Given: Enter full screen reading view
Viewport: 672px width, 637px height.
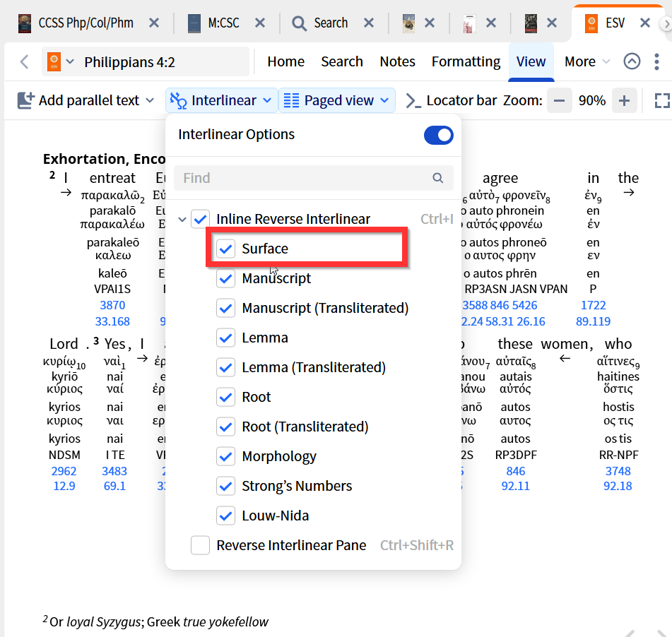Looking at the screenshot, I should [x=662, y=101].
